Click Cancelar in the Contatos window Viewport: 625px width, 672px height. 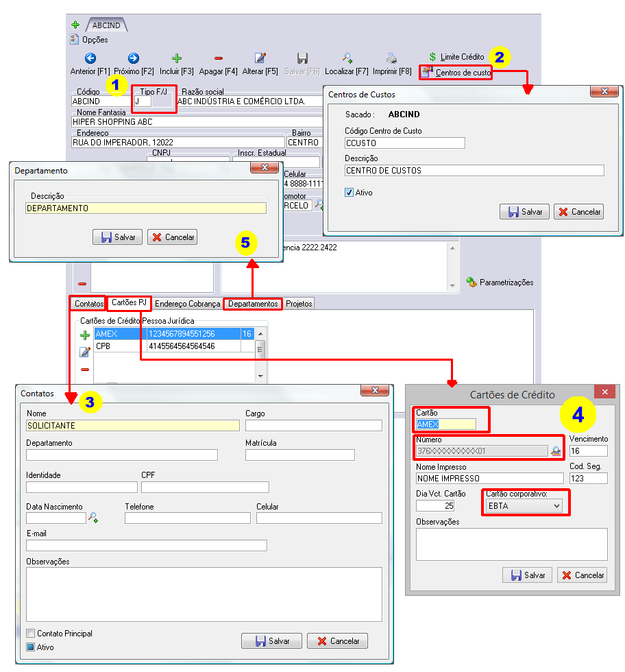pos(338,641)
